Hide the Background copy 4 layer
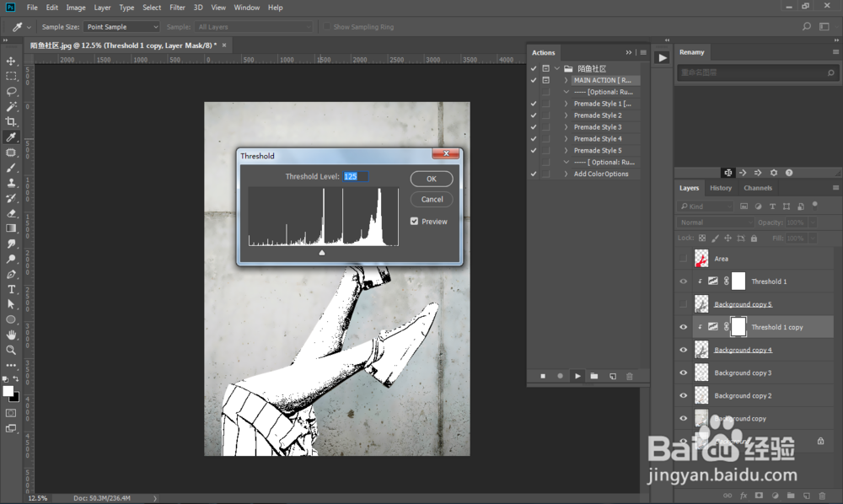843x504 pixels. point(684,350)
